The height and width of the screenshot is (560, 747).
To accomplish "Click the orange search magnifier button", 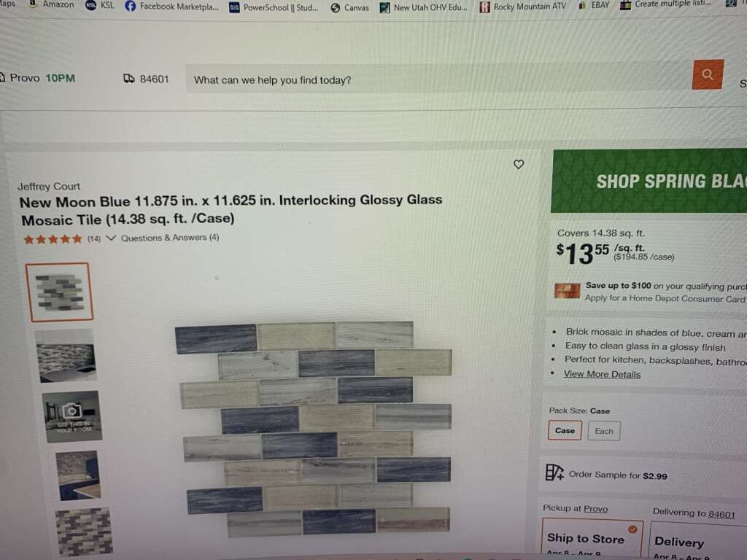I will [708, 74].
